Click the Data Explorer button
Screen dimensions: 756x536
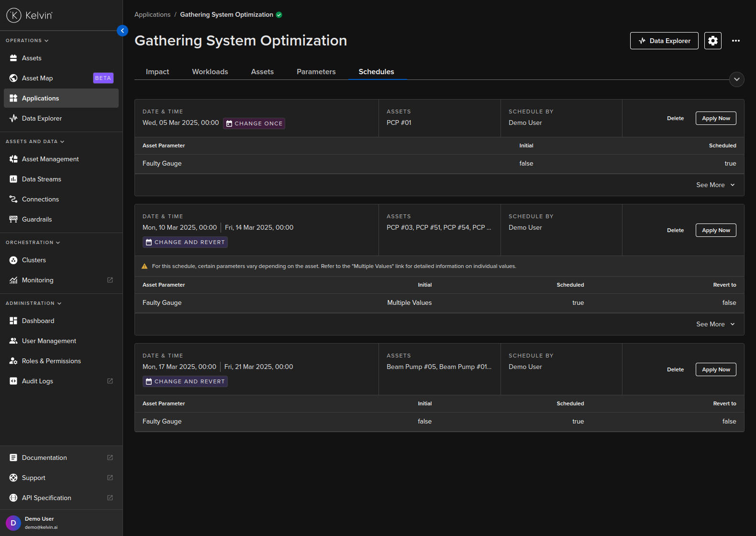(664, 41)
